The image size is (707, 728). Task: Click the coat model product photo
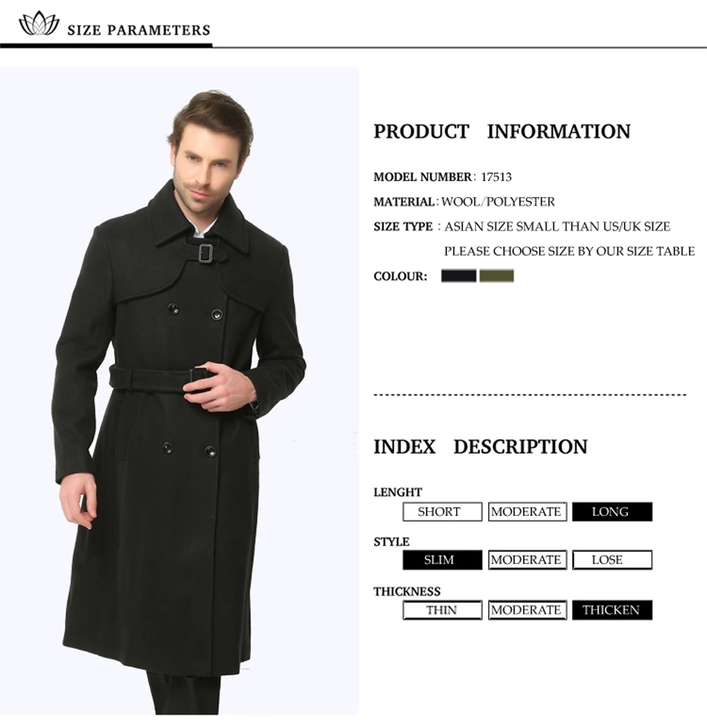point(179,391)
